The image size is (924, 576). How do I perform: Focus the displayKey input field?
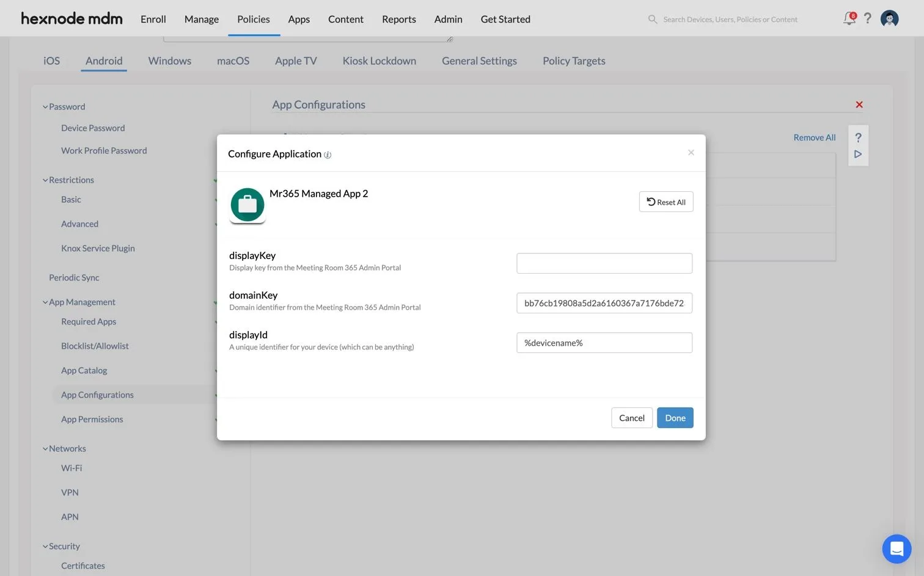pyautogui.click(x=604, y=263)
